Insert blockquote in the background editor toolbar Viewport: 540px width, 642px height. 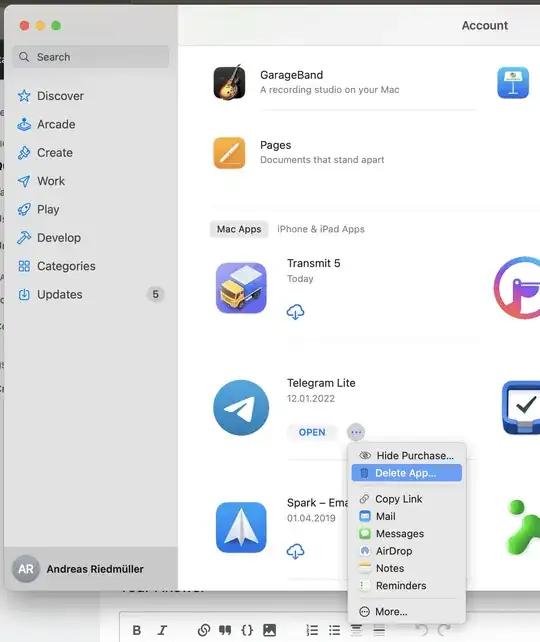tap(225, 630)
